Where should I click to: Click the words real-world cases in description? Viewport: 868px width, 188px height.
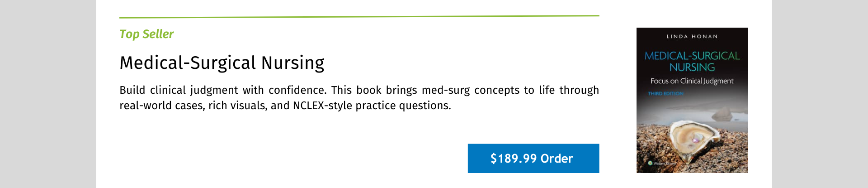click(x=161, y=106)
